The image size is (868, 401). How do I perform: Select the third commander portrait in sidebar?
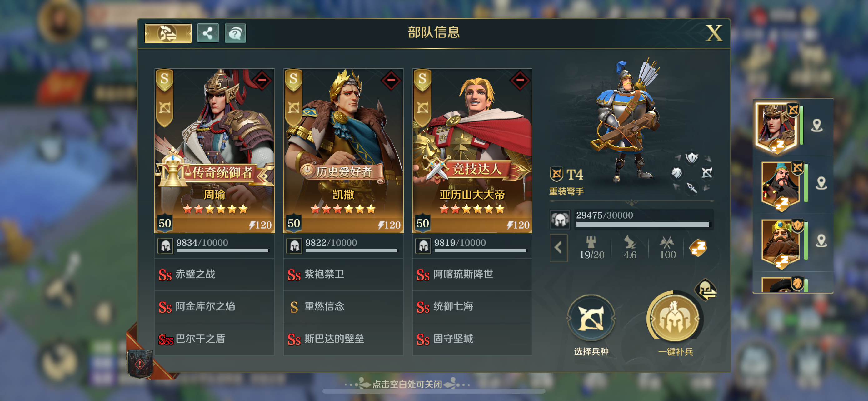coord(781,242)
